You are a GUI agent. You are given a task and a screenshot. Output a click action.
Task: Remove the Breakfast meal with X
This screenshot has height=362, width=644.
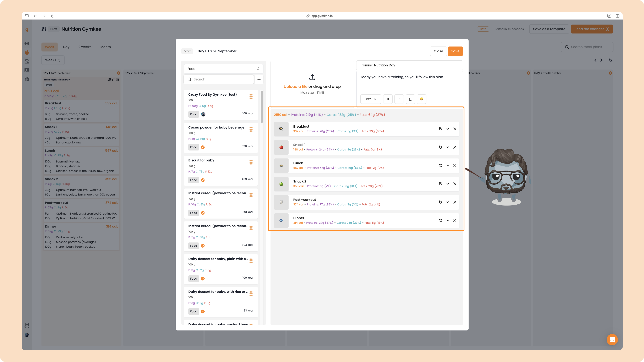[455, 129]
